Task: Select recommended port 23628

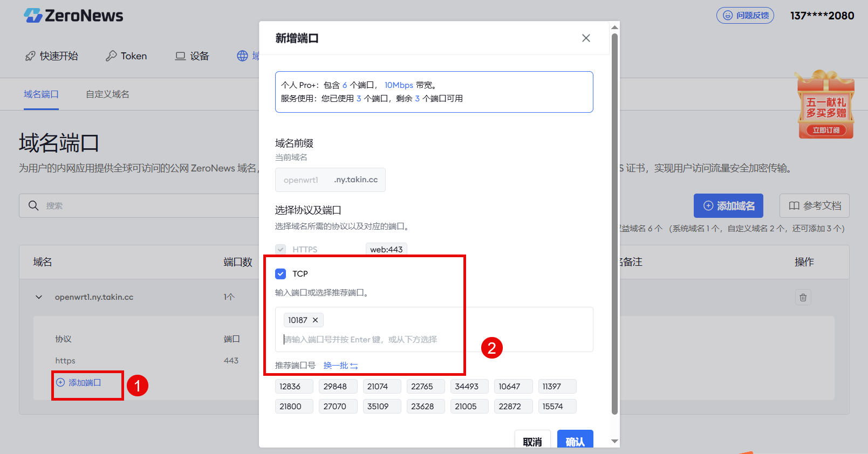Action: pyautogui.click(x=426, y=407)
